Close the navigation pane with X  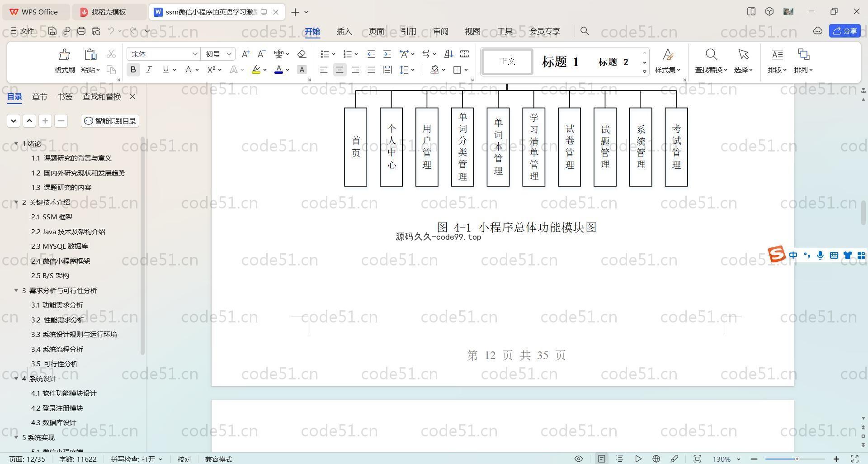132,96
